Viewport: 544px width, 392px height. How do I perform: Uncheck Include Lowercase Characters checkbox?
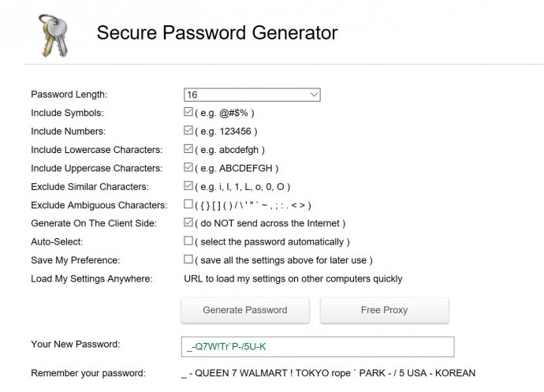click(188, 149)
